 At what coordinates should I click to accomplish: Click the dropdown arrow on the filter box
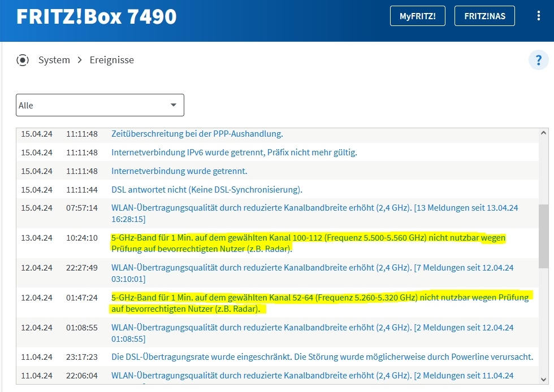click(x=173, y=105)
